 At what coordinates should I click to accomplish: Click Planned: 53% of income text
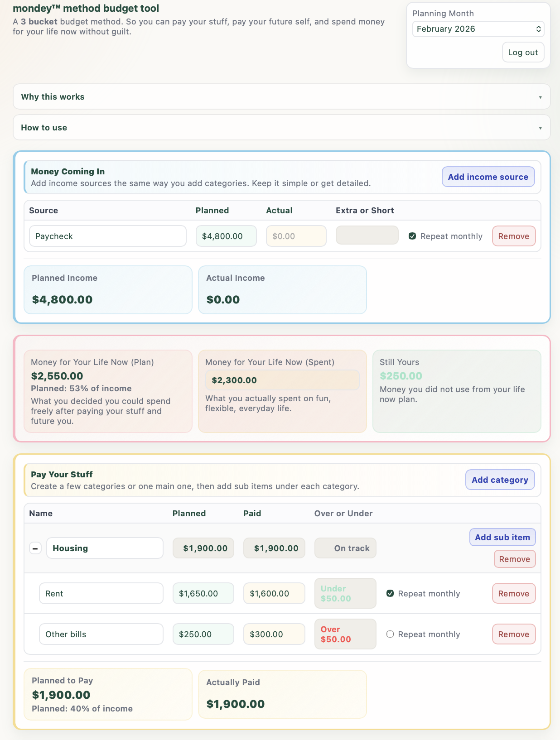[x=81, y=389]
